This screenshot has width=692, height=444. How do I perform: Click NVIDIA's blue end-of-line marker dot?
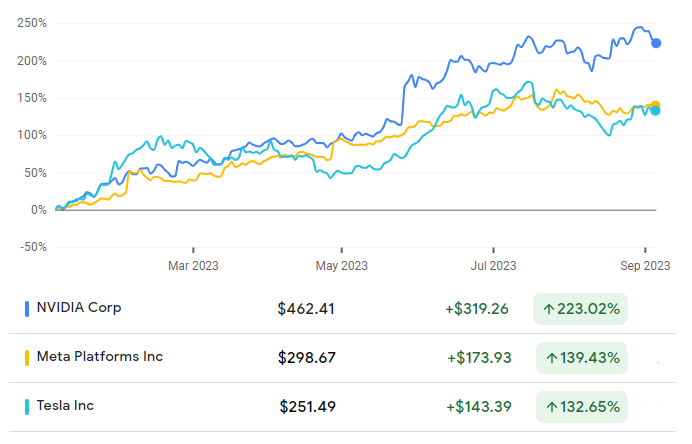tap(656, 43)
